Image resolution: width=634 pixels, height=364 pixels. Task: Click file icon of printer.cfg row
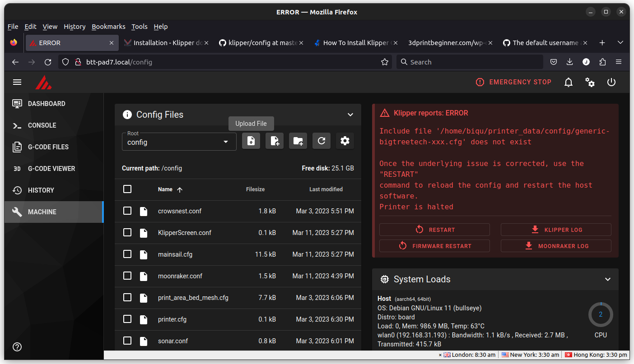[x=144, y=319]
